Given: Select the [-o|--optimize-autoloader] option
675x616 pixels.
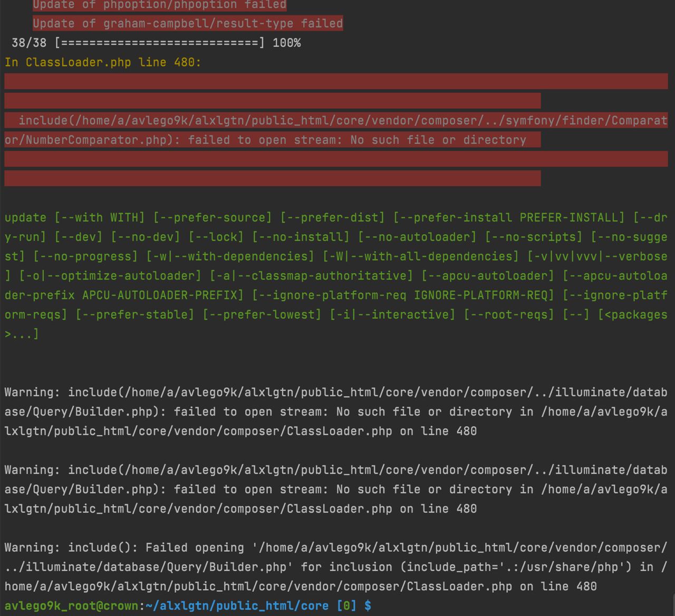Looking at the screenshot, I should click(110, 276).
